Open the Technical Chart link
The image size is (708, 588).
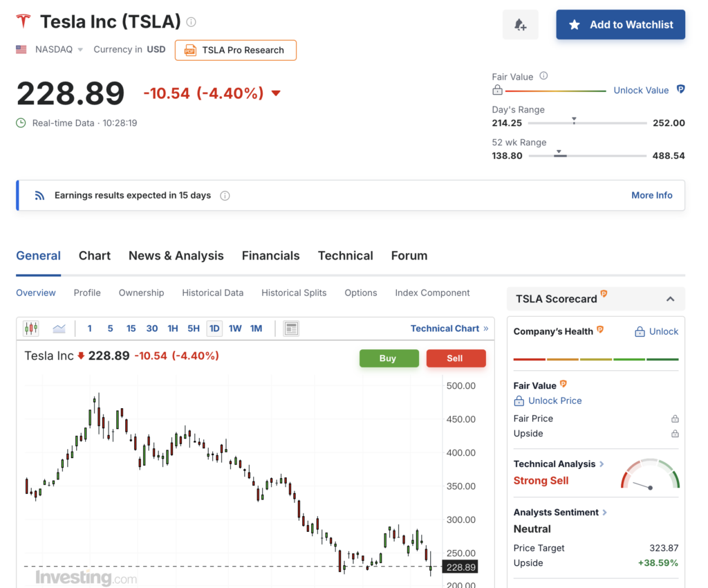pyautogui.click(x=449, y=329)
